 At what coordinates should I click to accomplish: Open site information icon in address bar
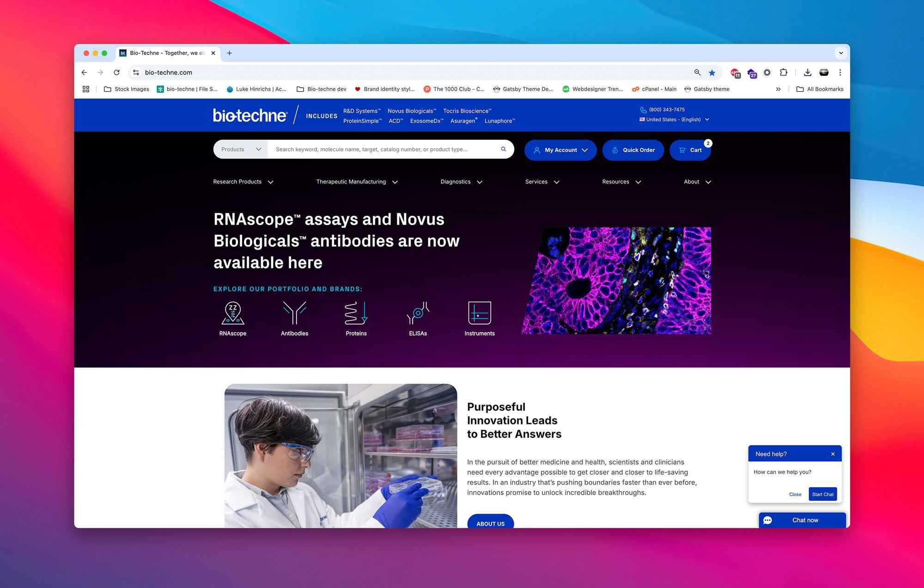pyautogui.click(x=136, y=73)
